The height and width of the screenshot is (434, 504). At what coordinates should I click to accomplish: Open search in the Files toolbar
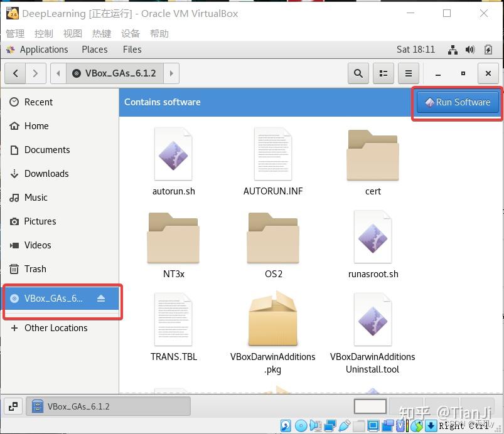pyautogui.click(x=358, y=73)
